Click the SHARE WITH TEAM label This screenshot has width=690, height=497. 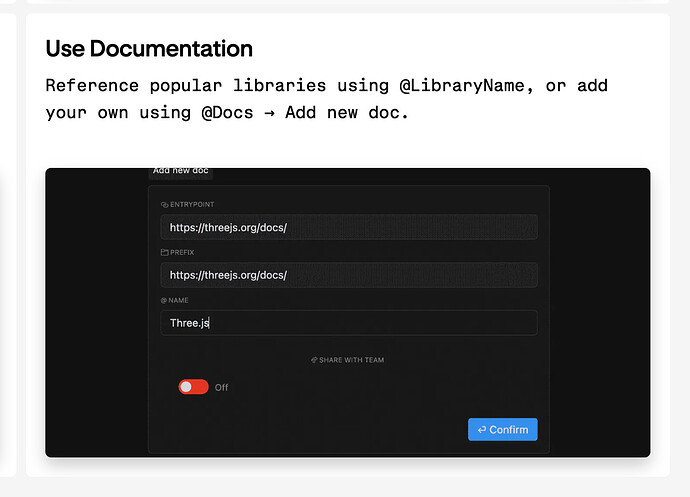coord(351,360)
